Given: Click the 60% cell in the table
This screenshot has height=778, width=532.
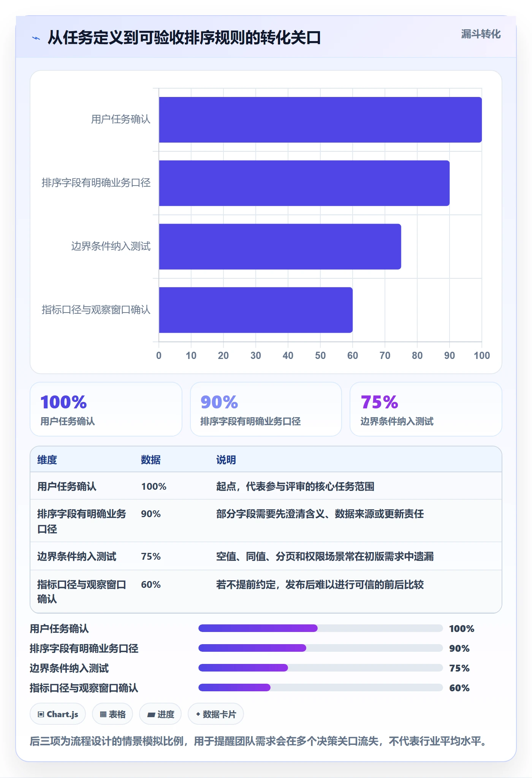Looking at the screenshot, I should pos(151,584).
